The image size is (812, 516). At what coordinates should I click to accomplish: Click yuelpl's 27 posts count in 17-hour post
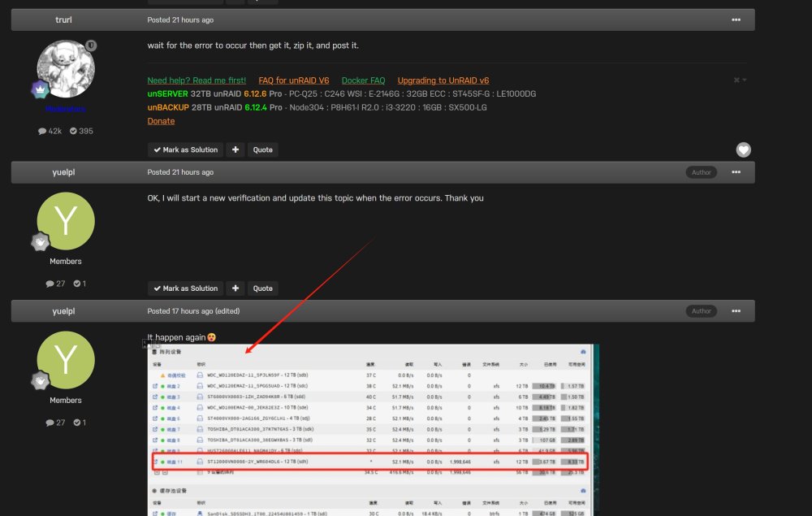click(55, 423)
